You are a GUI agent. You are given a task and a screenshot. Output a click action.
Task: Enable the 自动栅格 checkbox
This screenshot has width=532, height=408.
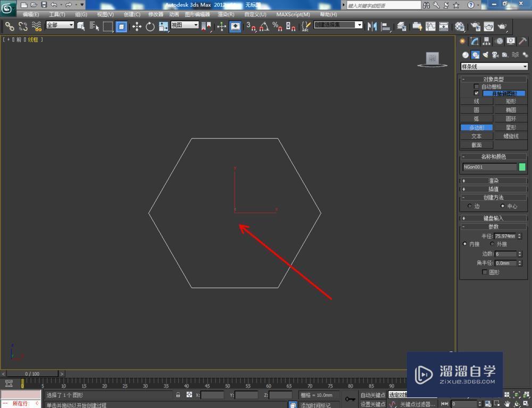click(477, 86)
